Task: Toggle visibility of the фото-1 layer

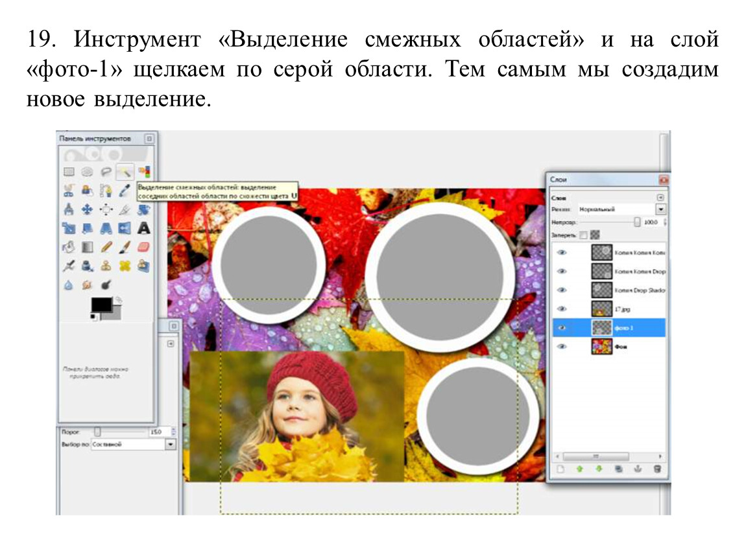Action: (562, 327)
